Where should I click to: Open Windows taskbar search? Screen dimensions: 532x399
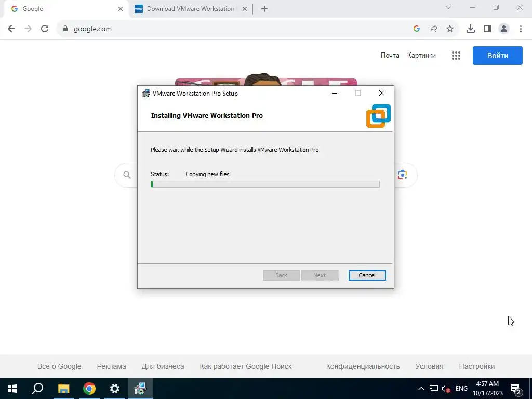pyautogui.click(x=37, y=389)
